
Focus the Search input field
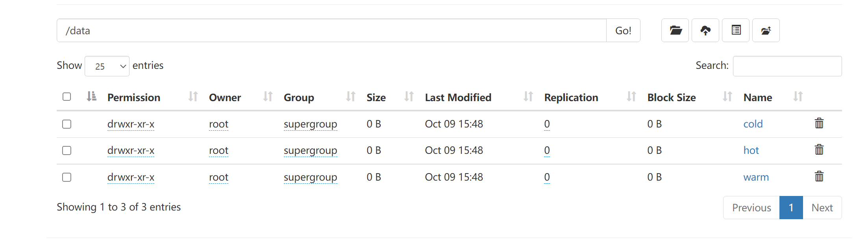coord(787,66)
